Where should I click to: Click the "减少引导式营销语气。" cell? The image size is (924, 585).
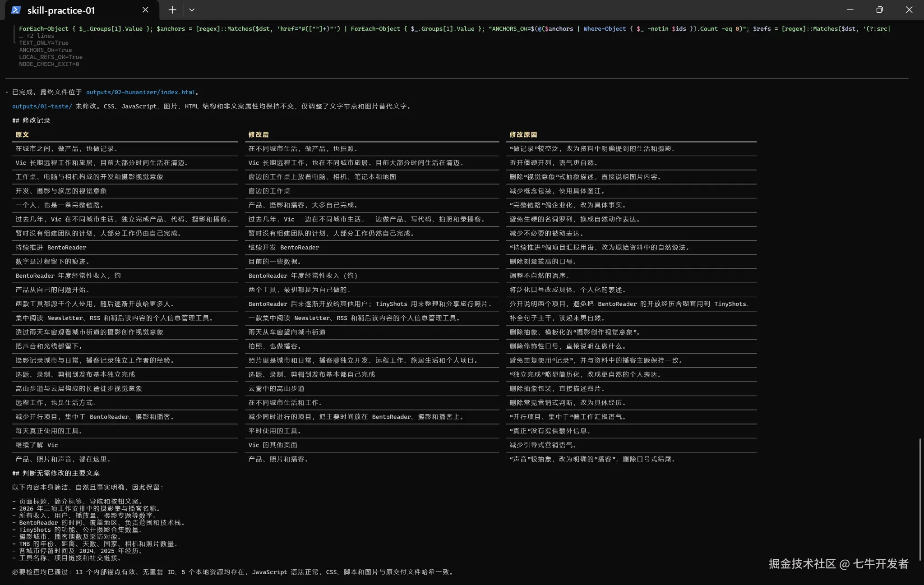[x=543, y=445]
